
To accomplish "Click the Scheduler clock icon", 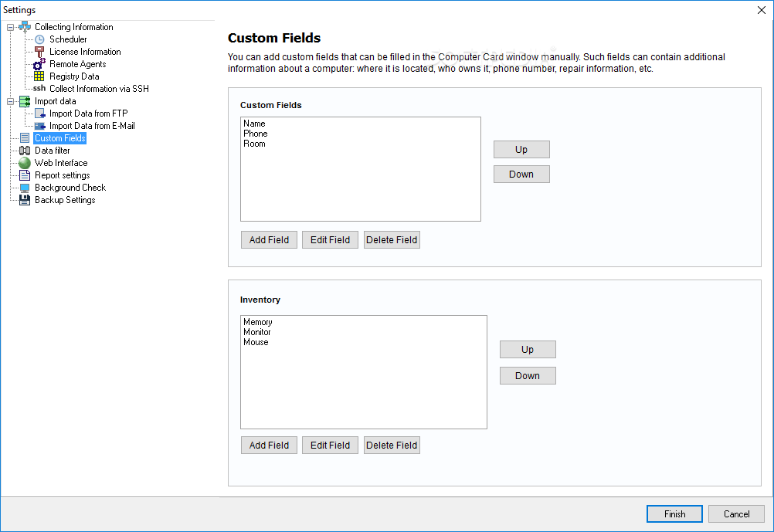I will click(x=39, y=39).
